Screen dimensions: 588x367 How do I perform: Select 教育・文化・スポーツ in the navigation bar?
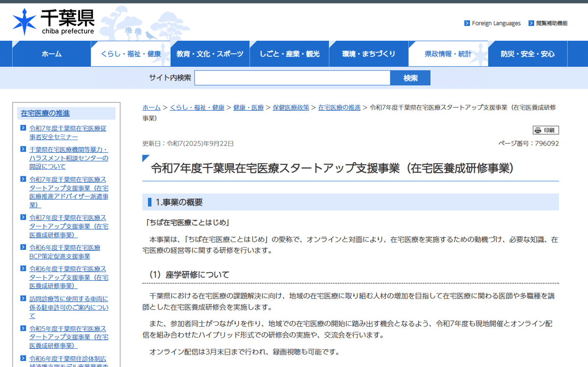pyautogui.click(x=210, y=54)
